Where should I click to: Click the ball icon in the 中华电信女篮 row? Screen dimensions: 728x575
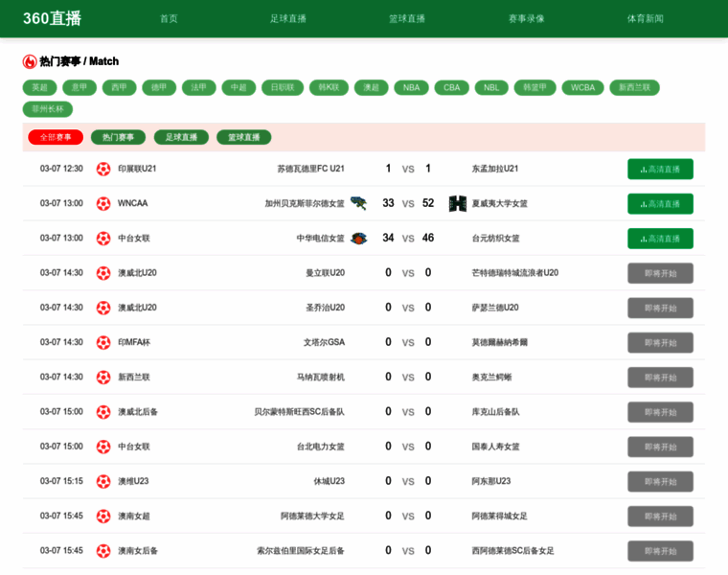click(103, 239)
